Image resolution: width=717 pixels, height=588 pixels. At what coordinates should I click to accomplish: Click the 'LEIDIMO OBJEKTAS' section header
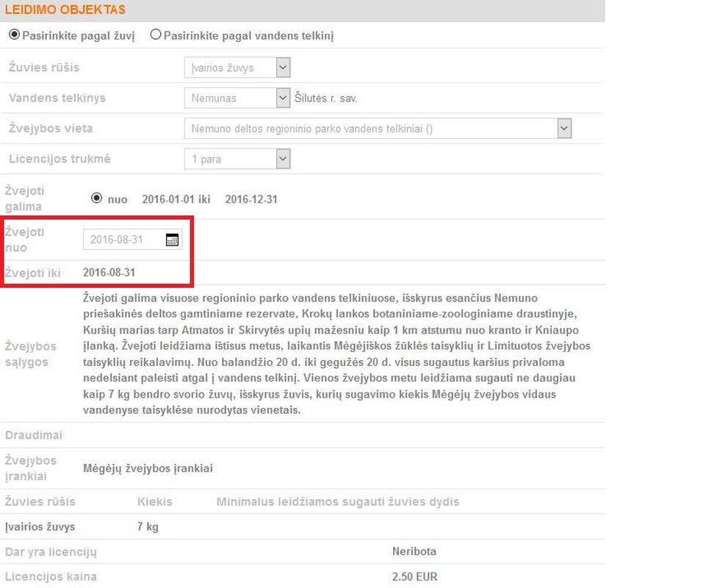tap(65, 10)
